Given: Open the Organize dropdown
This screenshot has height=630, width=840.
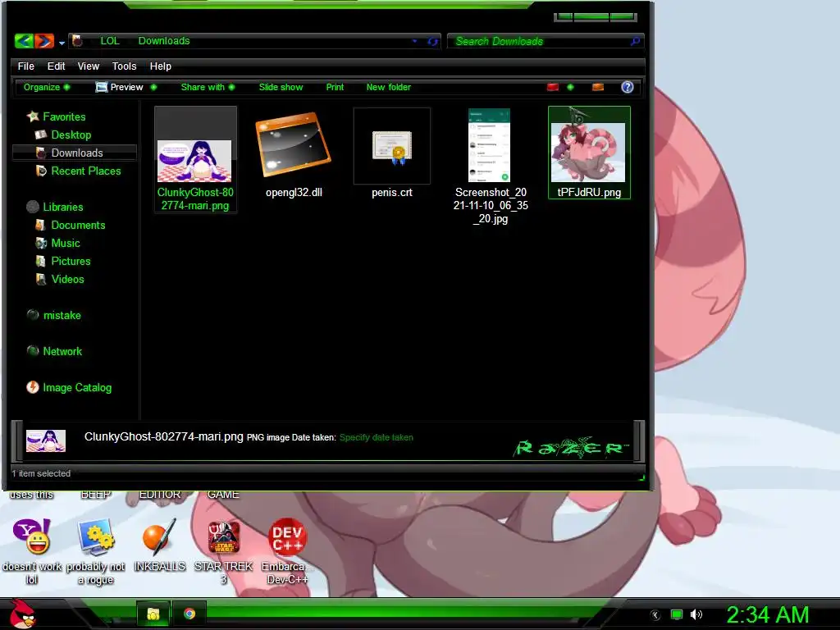Looking at the screenshot, I should click(47, 87).
